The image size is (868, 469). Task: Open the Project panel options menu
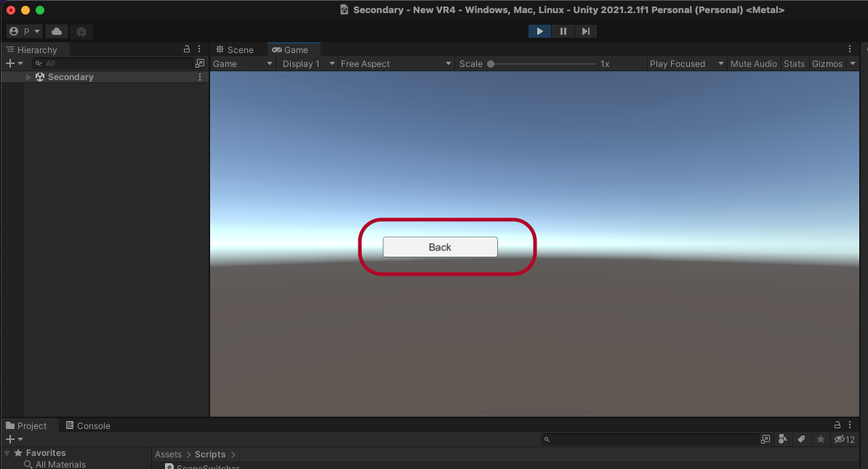coord(850,425)
